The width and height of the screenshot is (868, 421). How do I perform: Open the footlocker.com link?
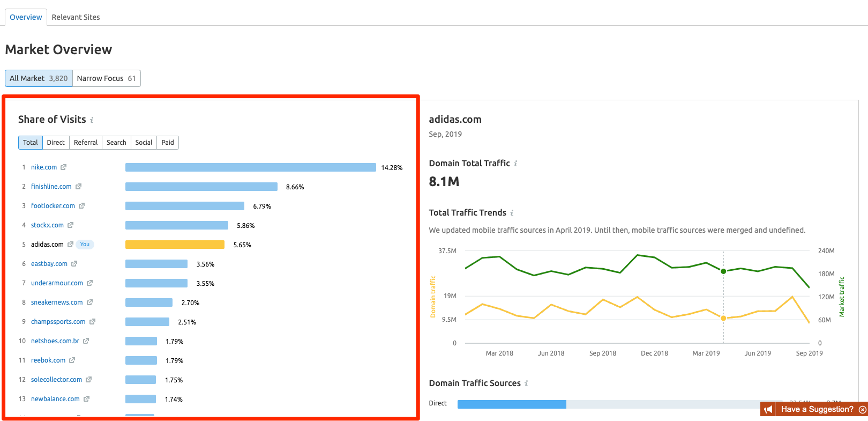pyautogui.click(x=53, y=206)
